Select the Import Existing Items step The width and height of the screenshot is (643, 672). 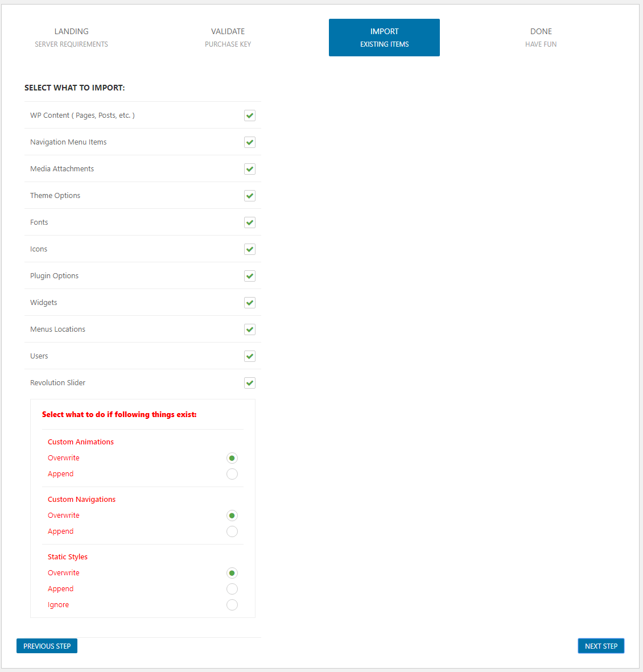pos(384,38)
